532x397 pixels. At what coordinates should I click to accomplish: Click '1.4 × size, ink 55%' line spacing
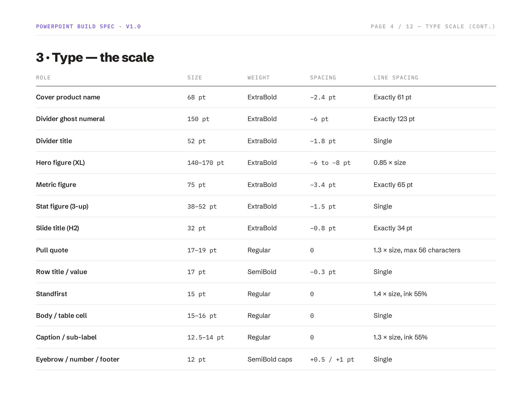tap(400, 294)
